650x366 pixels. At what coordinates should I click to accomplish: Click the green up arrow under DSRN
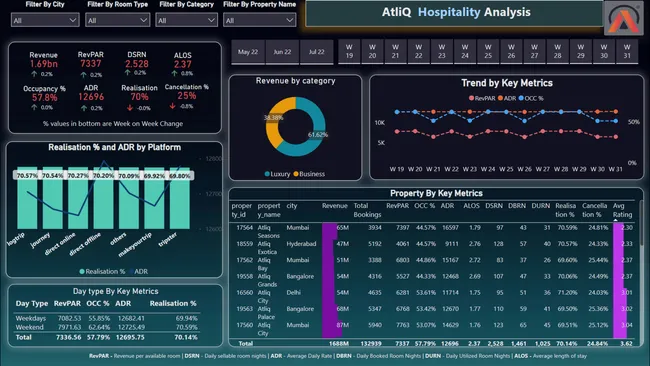[128, 73]
